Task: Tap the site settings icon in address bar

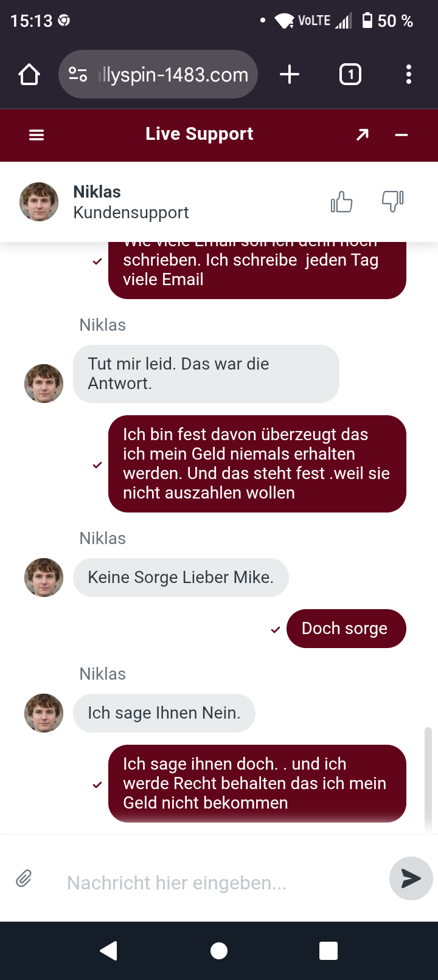Action: click(x=78, y=75)
